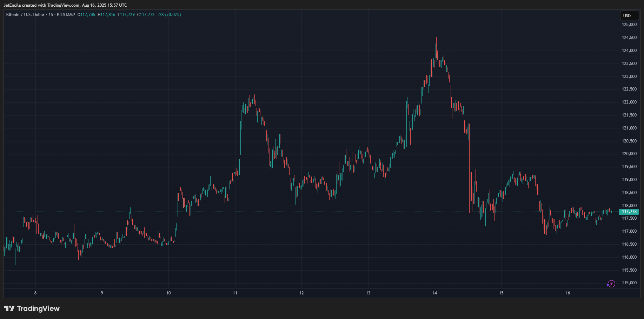Click date 9 on time axis
Screen dimensions: 644x319
[x=102, y=293]
